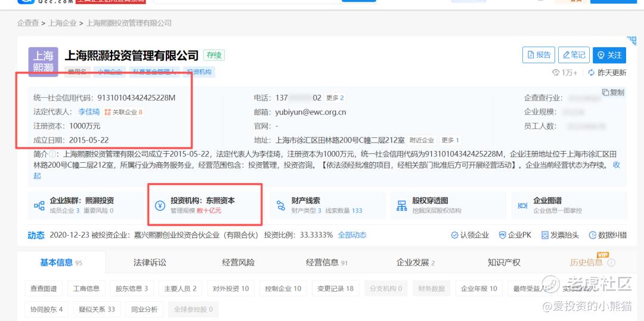Viewport: 644px width, 321px height.
Task: Click the 对外投资 10 sub-tab
Action: [x=231, y=289]
